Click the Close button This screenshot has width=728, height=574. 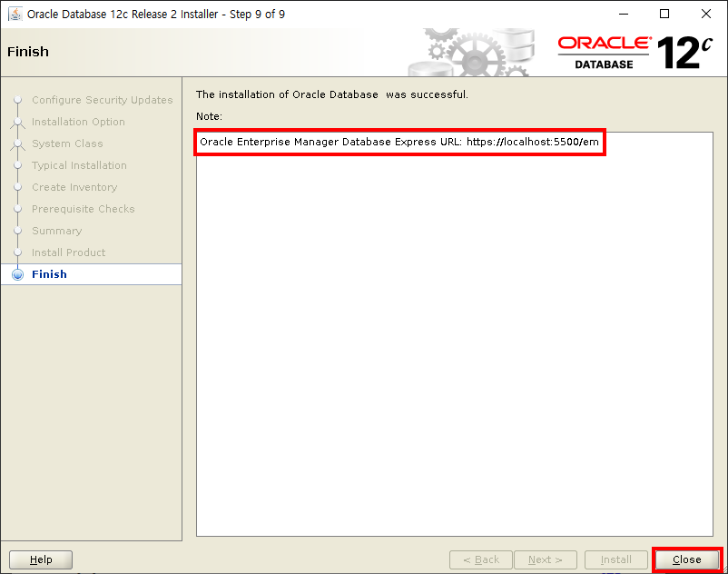686,559
